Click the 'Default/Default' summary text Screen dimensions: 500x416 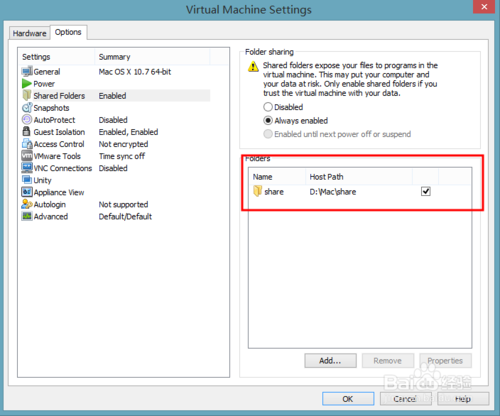coord(125,216)
